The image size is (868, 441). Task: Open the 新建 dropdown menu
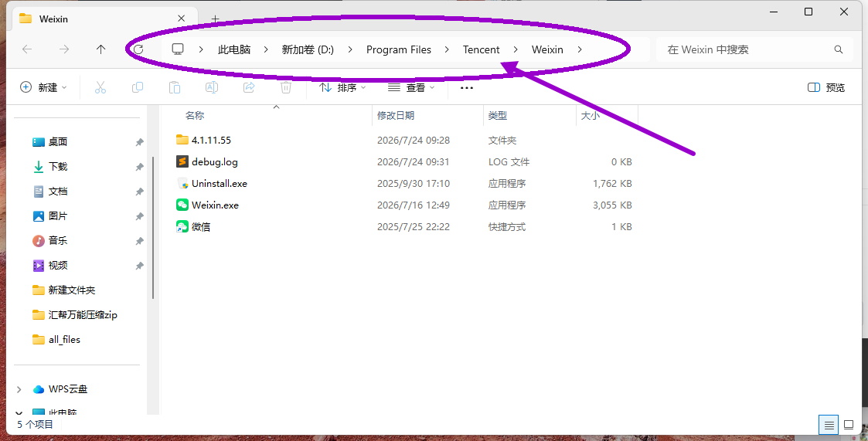coord(43,87)
